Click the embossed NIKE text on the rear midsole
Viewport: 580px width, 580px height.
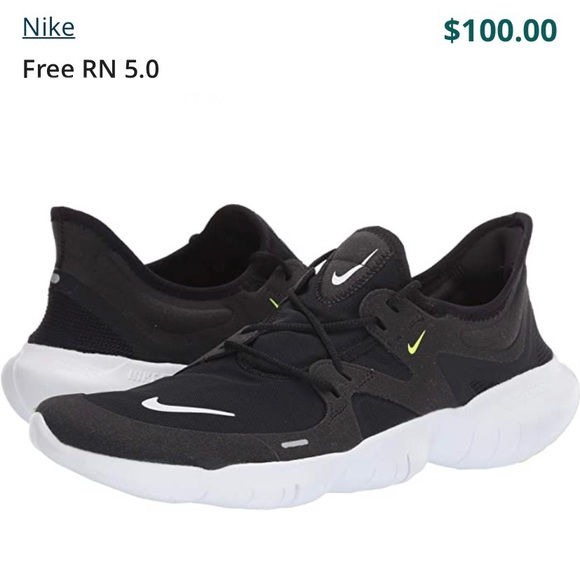[142, 375]
